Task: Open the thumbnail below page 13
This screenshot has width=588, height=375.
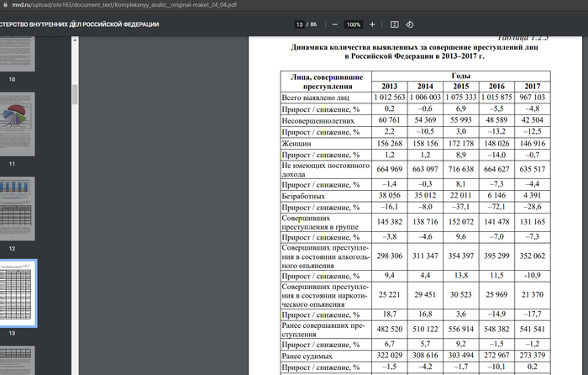Action: coord(17,361)
